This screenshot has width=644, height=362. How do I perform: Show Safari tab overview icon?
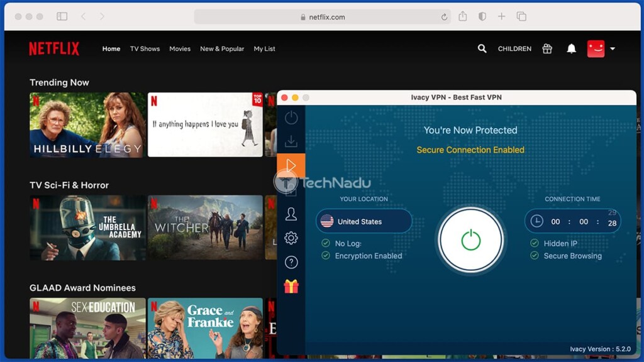pyautogui.click(x=521, y=16)
